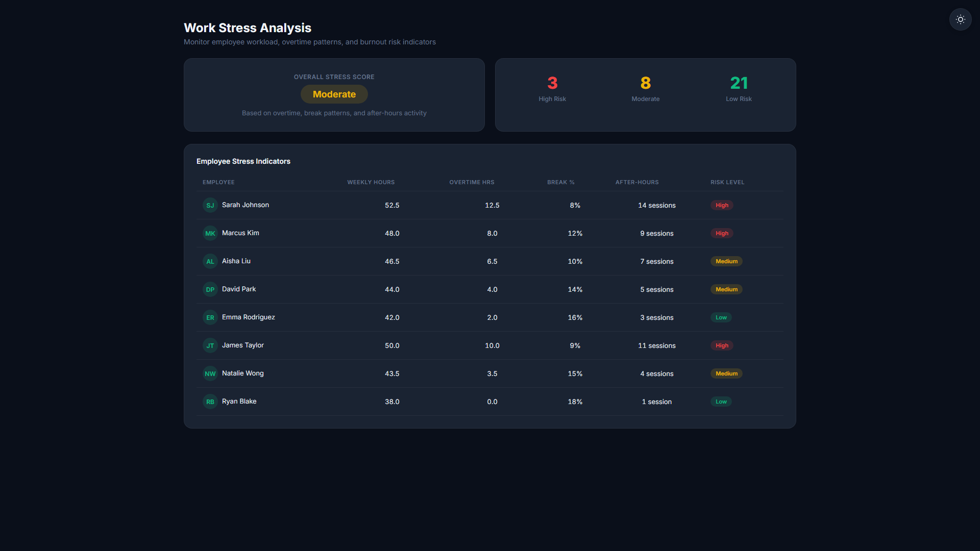
Task: Click James Taylor's JT avatar
Action: [210, 345]
